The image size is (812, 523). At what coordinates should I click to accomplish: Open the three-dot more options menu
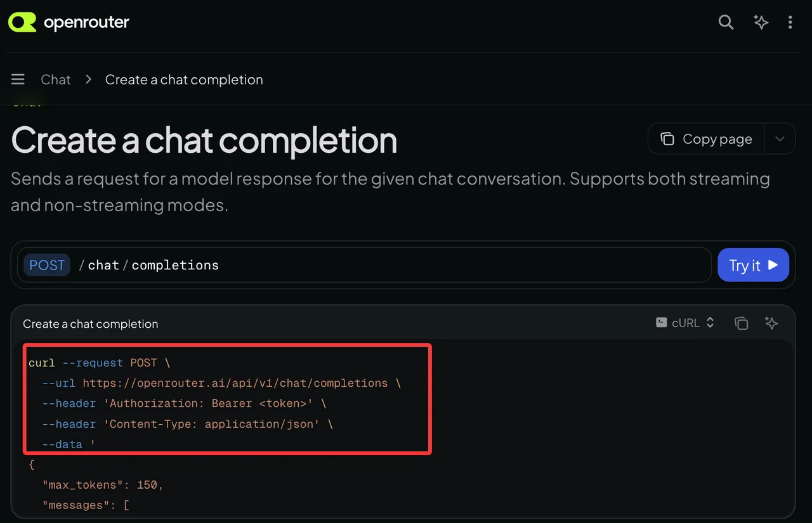[x=790, y=23]
